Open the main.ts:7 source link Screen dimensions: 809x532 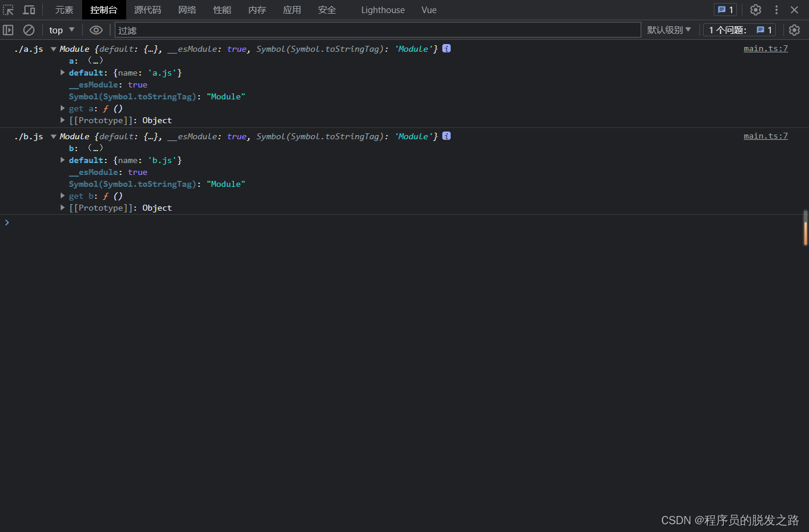(x=766, y=48)
